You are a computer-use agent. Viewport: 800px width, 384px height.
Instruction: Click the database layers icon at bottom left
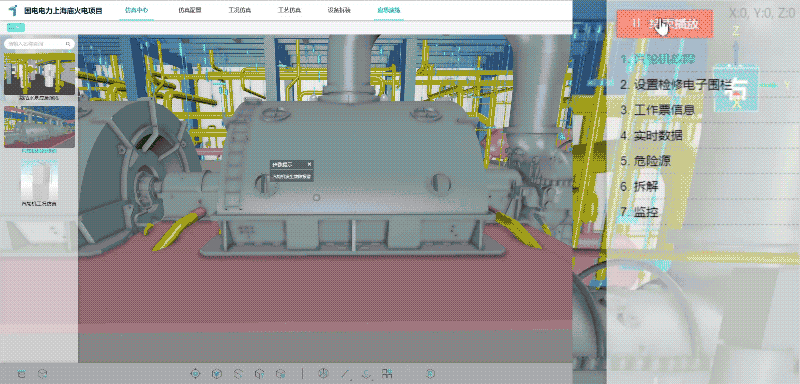pyautogui.click(x=21, y=374)
